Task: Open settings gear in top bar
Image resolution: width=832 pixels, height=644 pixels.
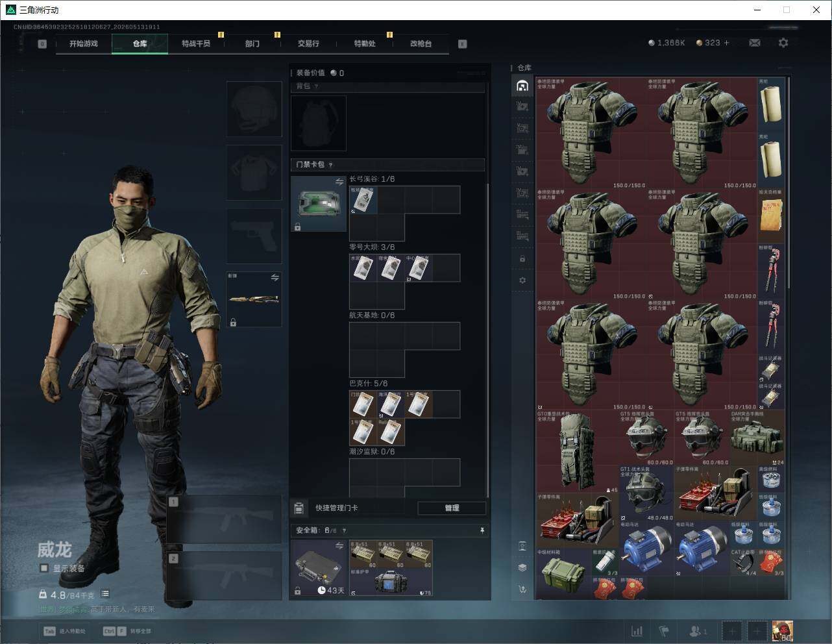Action: click(783, 43)
